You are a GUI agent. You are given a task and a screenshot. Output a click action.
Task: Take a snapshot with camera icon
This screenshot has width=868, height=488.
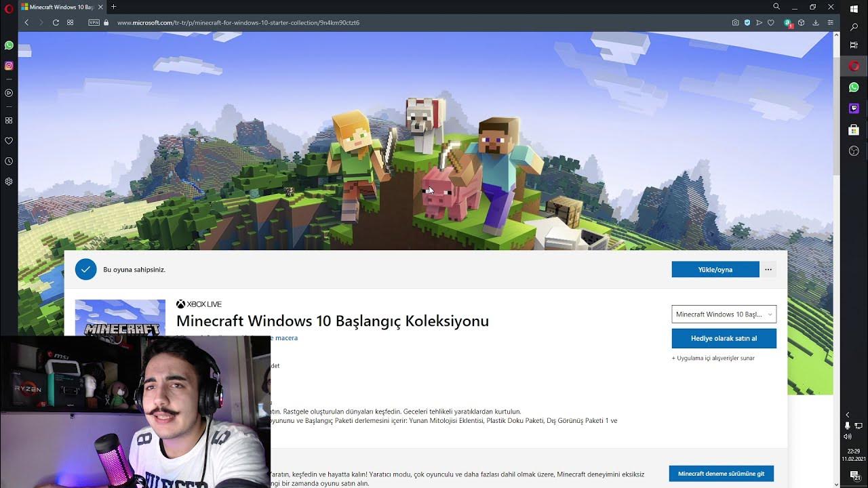click(x=736, y=22)
